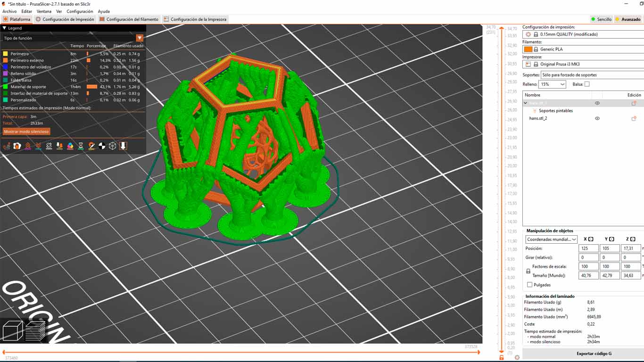Click Mostrar modo silencioso button

(x=26, y=132)
